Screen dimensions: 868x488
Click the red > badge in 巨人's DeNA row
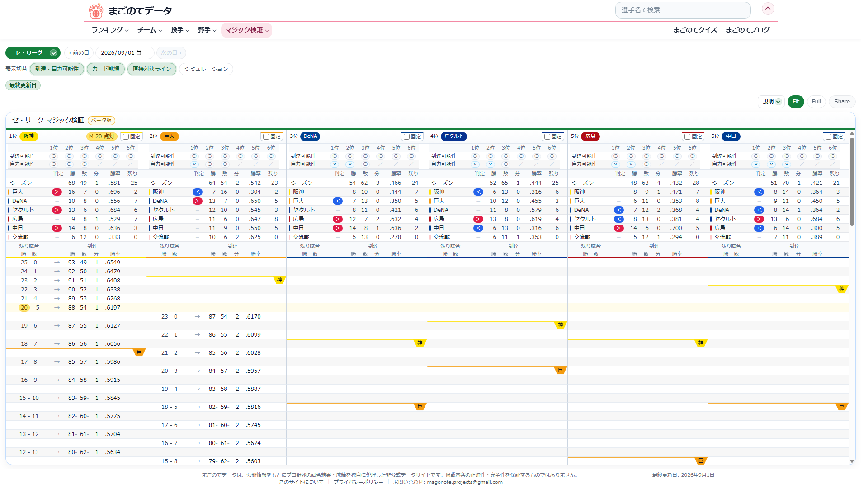(x=197, y=201)
